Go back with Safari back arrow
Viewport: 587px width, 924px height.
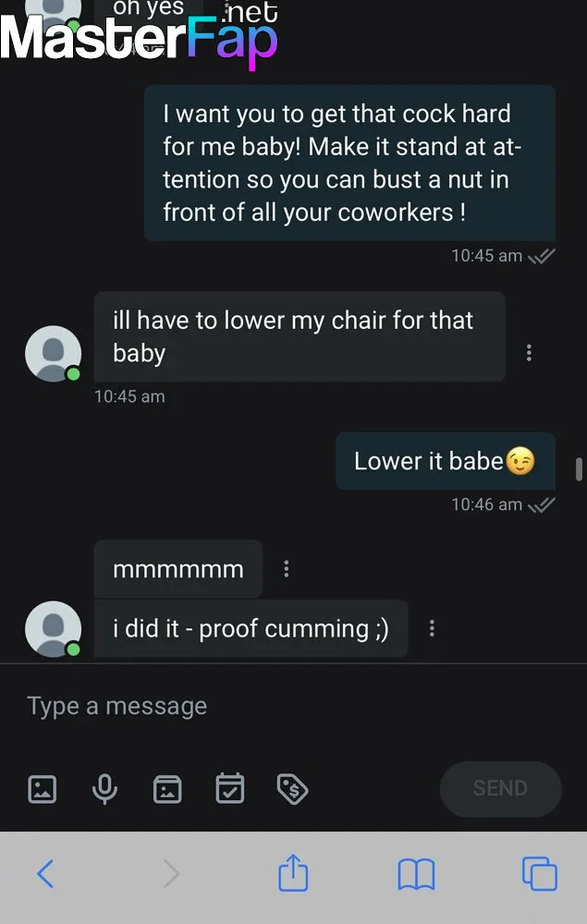[x=45, y=873]
